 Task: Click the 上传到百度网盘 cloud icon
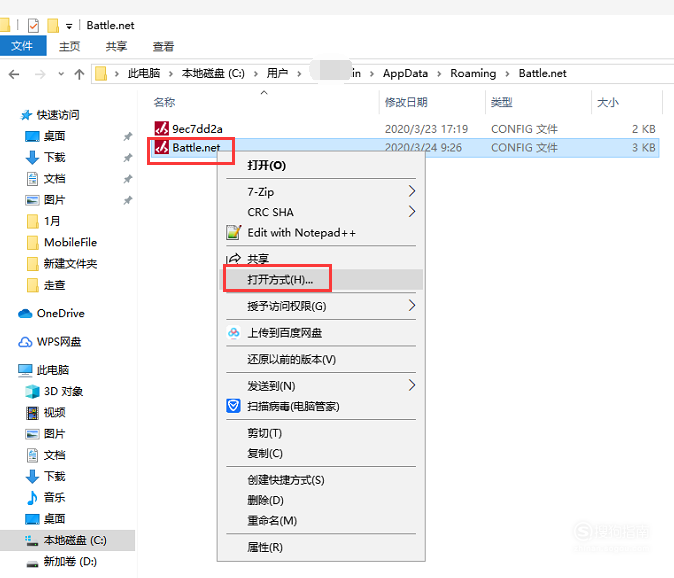(x=233, y=332)
